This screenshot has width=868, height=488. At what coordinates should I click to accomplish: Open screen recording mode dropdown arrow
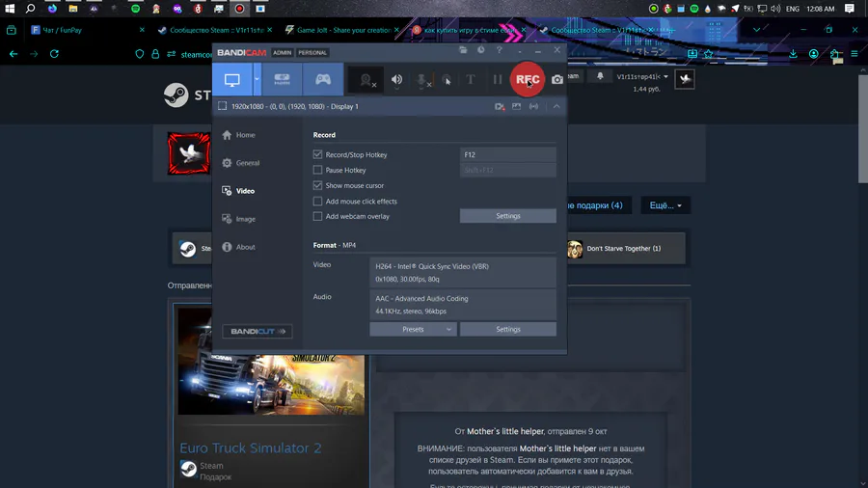click(x=257, y=79)
